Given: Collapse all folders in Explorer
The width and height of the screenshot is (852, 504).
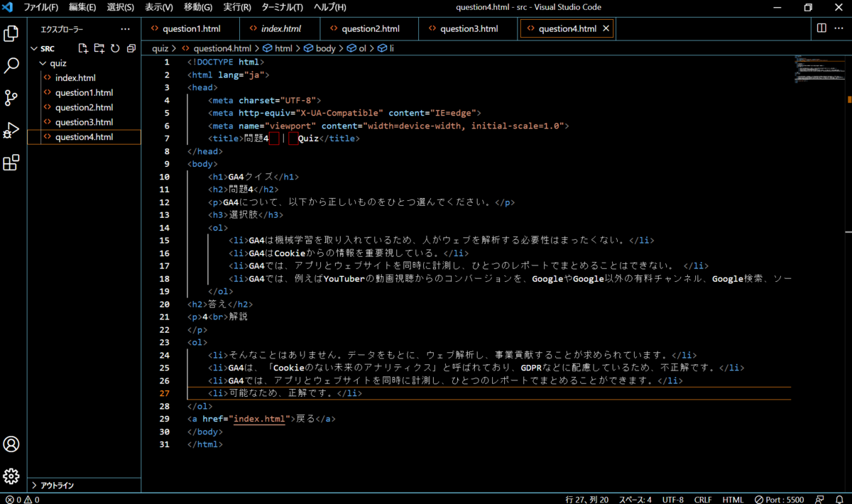Looking at the screenshot, I should [x=131, y=48].
